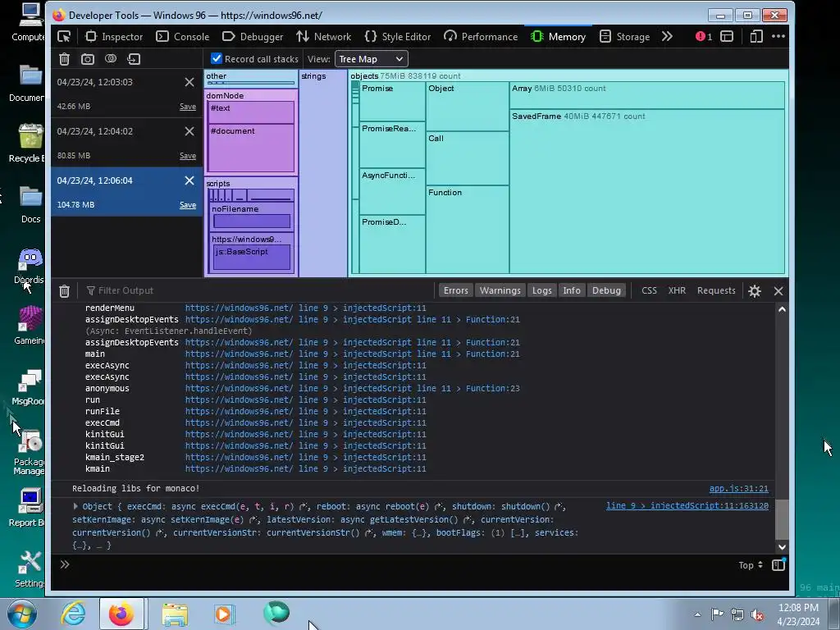Image resolution: width=840 pixels, height=630 pixels.
Task: Toggle the Info filter button
Action: point(572,290)
